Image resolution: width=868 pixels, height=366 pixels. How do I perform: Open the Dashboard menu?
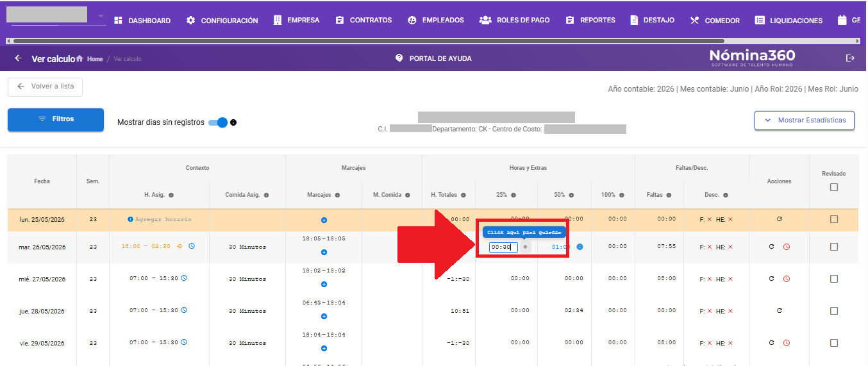tap(142, 21)
